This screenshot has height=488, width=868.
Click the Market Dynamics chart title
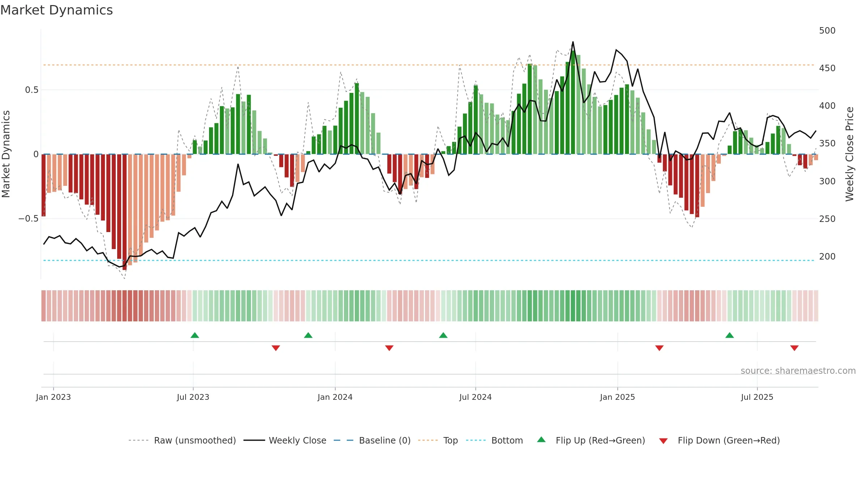click(56, 10)
